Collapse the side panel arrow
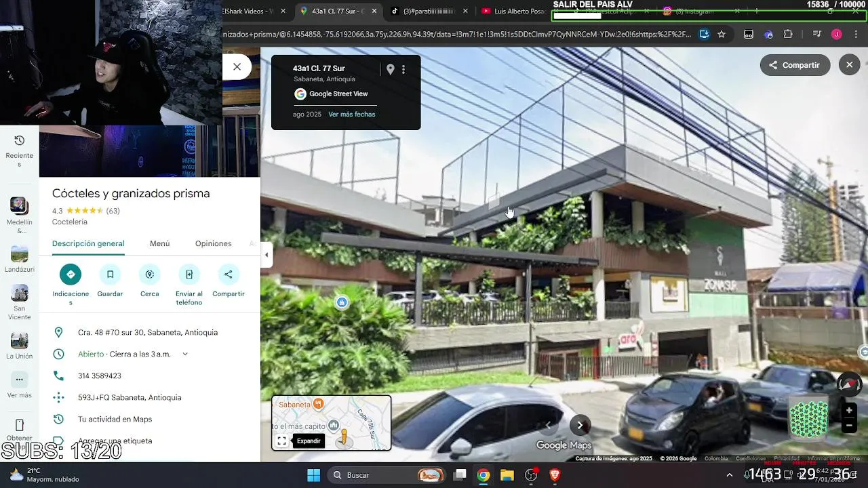The image size is (868, 488). 267,256
